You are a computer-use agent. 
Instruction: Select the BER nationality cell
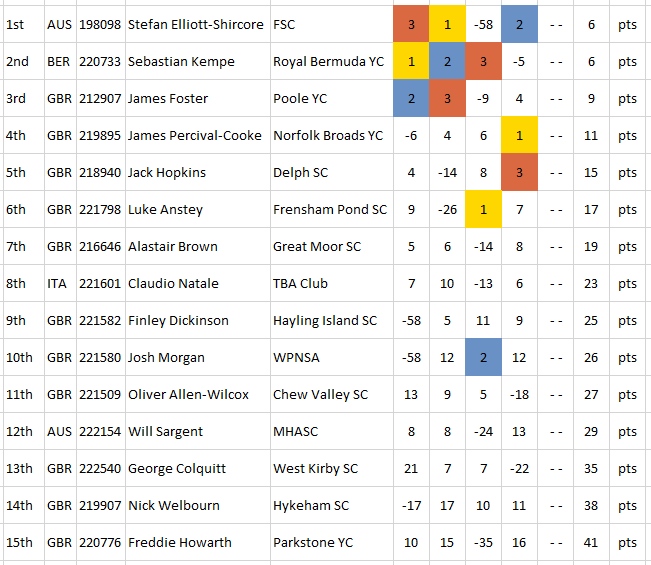59,61
